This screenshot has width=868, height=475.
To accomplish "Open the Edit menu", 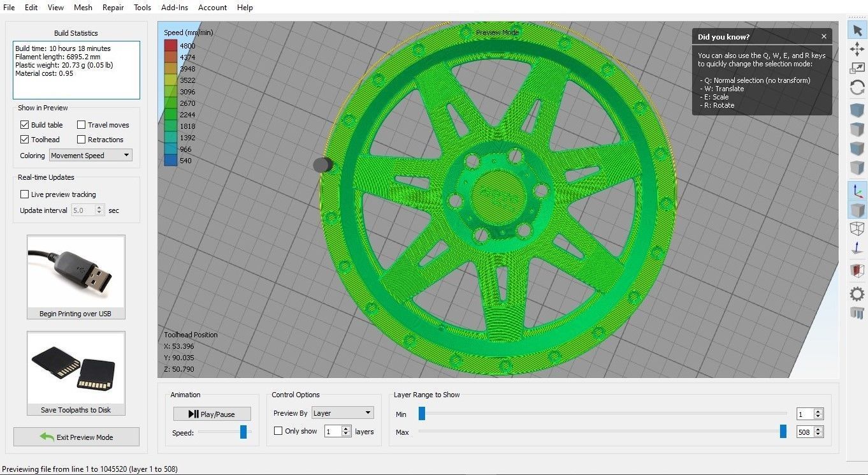I will (x=31, y=8).
